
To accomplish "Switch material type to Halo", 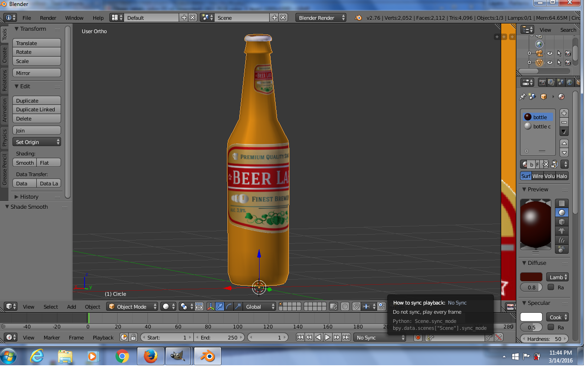I will (562, 176).
